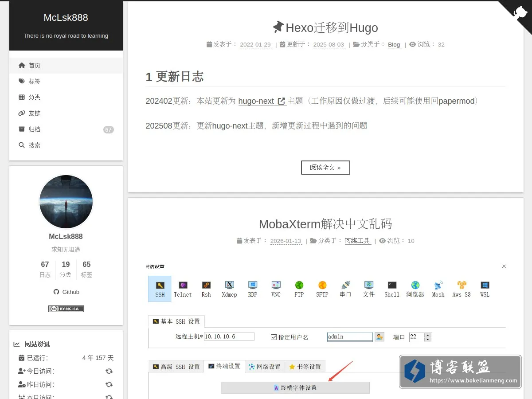Screen dimensions: 532x399
Task: Toggle the 指定用户名 checkbox
Action: point(274,337)
